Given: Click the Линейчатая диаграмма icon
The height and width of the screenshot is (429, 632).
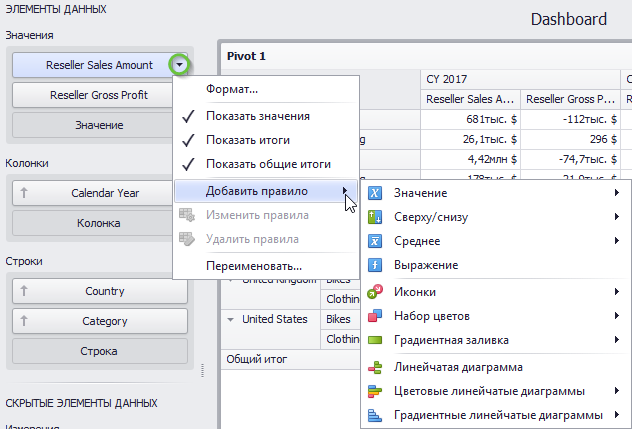Looking at the screenshot, I should 374,367.
